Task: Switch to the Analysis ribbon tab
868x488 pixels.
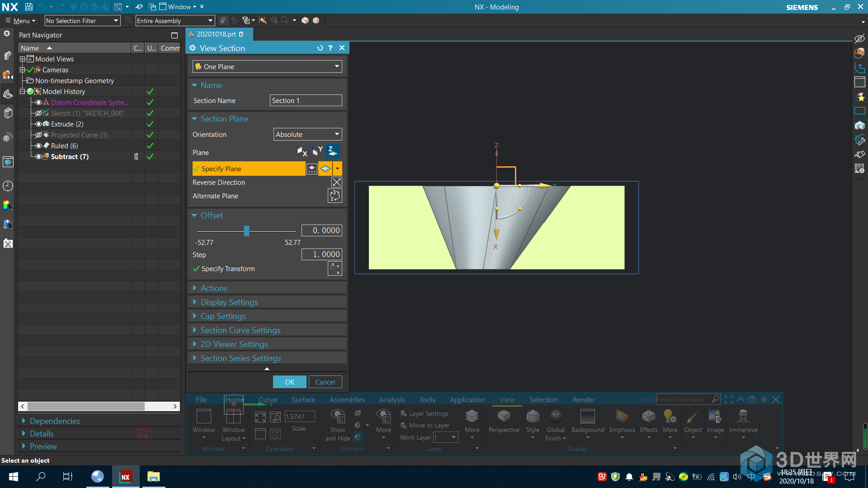Action: coord(392,400)
